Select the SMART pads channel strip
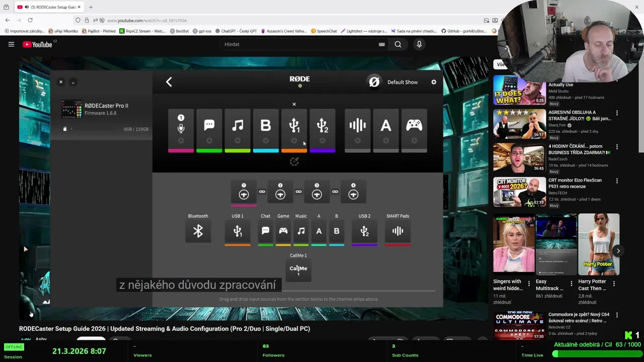Image resolution: width=644 pixels, height=362 pixels. pyautogui.click(x=358, y=130)
